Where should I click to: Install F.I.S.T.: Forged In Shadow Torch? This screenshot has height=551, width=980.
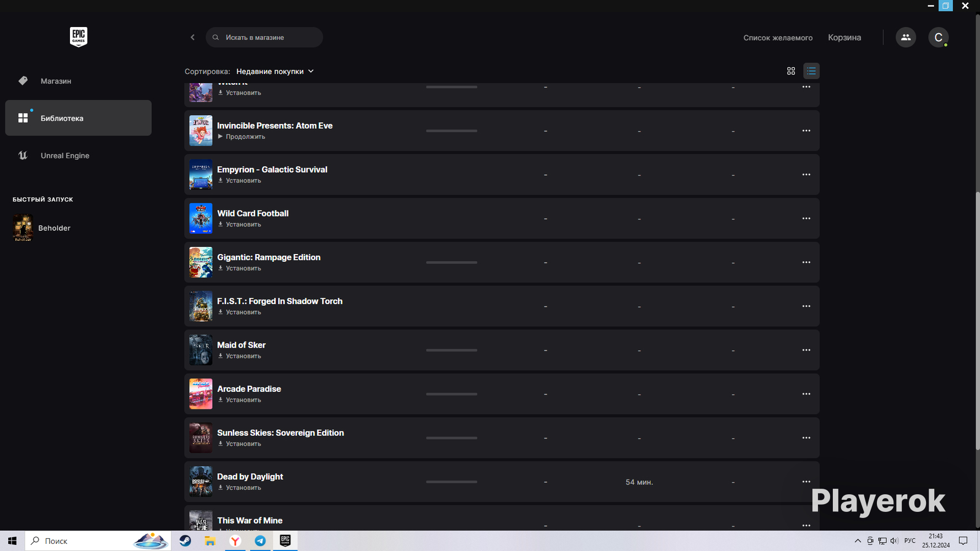[x=239, y=312]
